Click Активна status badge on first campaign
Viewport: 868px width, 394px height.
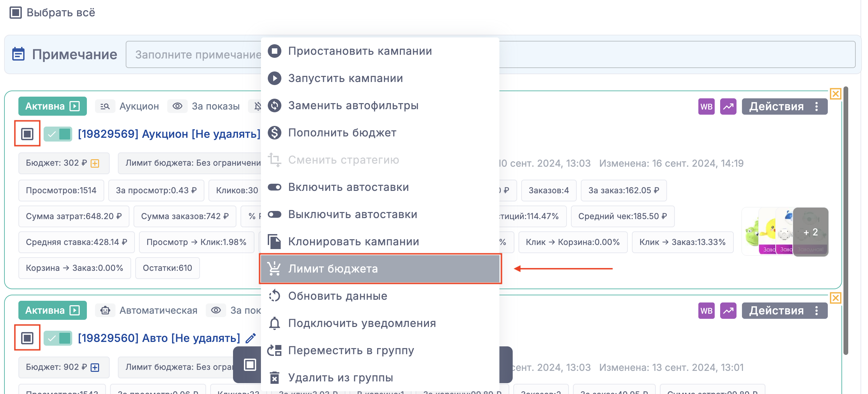tap(52, 106)
